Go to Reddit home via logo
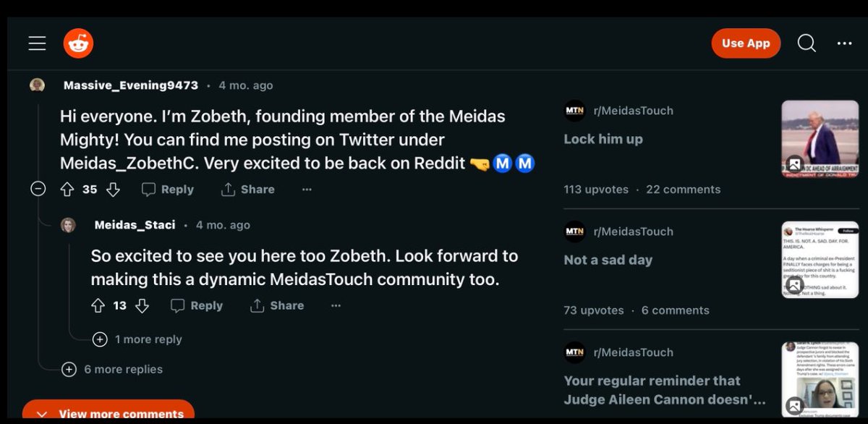 coord(78,43)
